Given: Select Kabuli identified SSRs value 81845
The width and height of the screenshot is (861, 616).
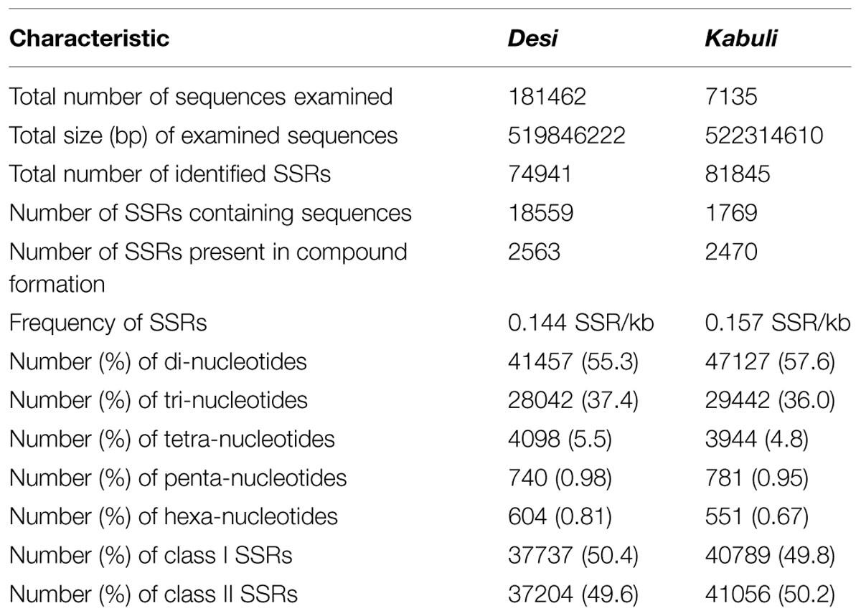Looking at the screenshot, I should tap(738, 174).
